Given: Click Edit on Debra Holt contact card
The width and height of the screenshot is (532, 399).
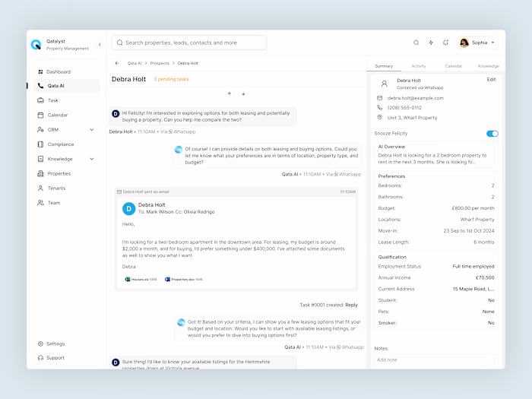Looking at the screenshot, I should pos(491,80).
